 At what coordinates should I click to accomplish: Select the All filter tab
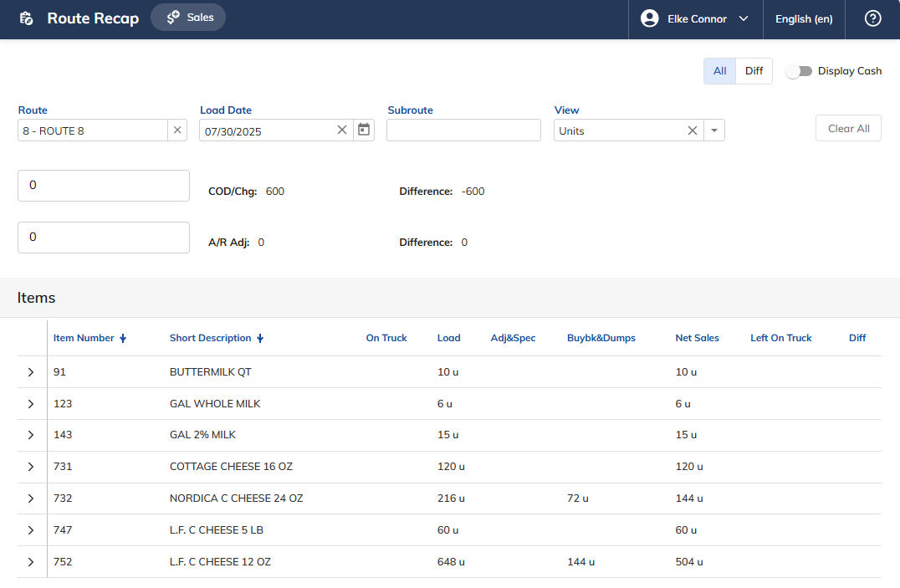coord(720,70)
